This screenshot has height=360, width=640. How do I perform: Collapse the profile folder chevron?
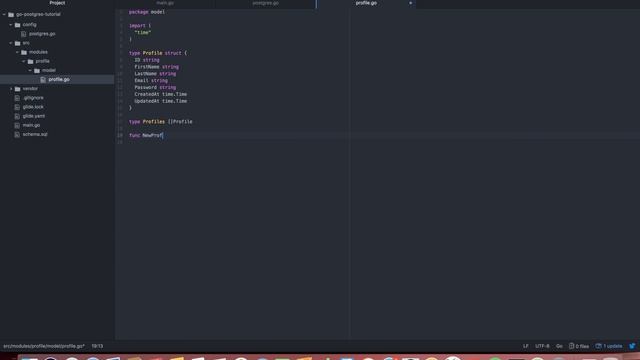24,61
